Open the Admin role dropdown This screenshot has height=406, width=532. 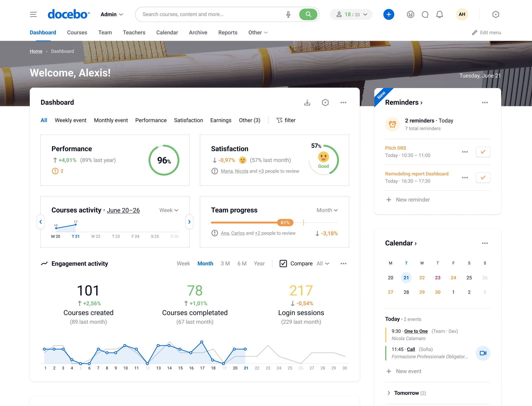coord(112,14)
